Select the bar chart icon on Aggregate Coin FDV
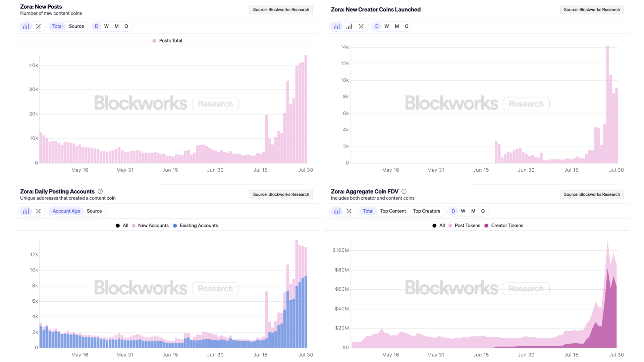This screenshot has width=644, height=362. 336,211
